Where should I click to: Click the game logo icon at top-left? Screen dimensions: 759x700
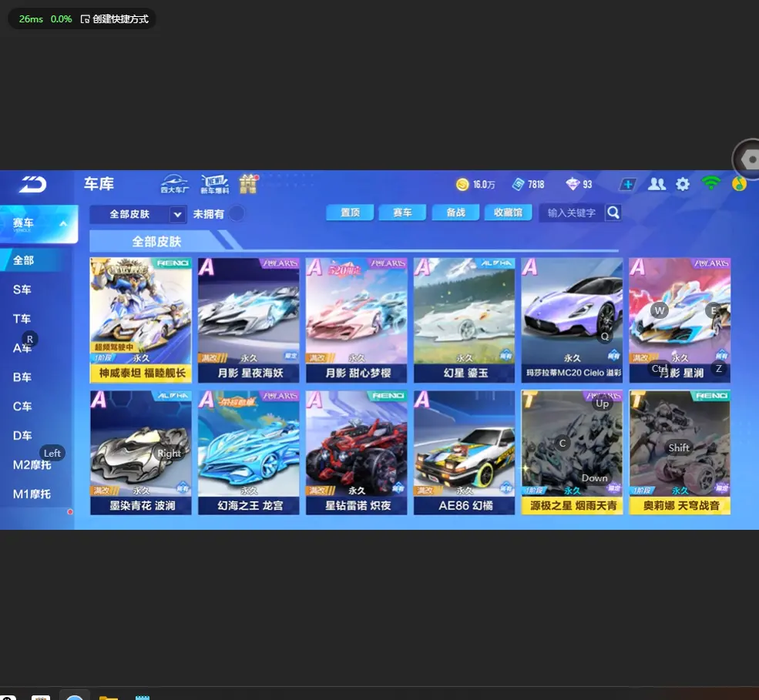32,184
